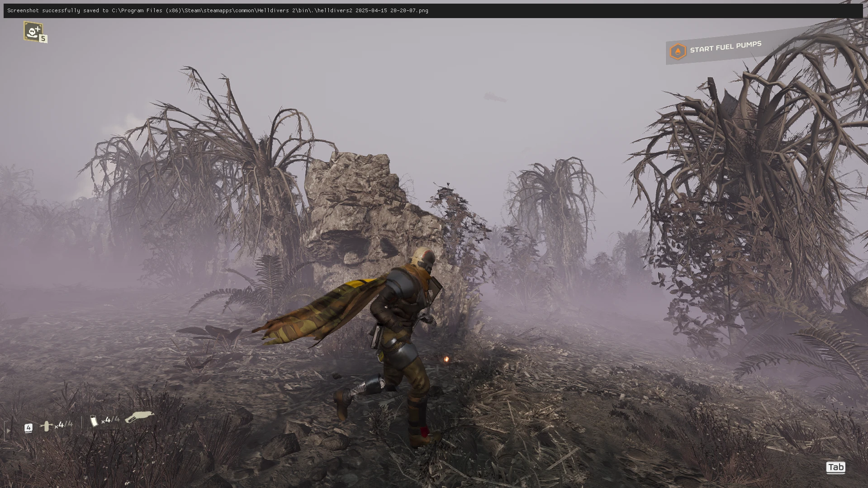This screenshot has width=868, height=488.
Task: Click the magazine count x4/4
Action: (x=110, y=420)
